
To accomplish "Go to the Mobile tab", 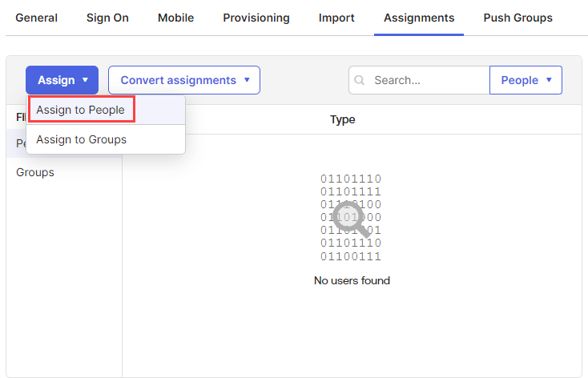I will (176, 18).
